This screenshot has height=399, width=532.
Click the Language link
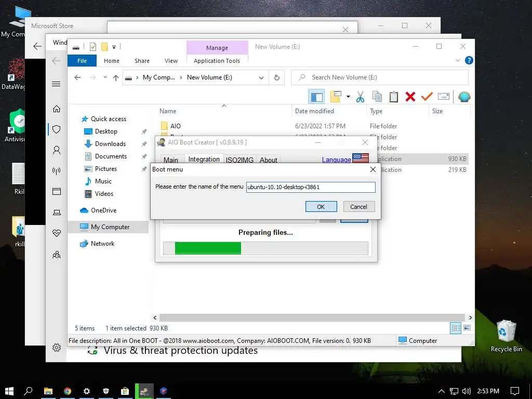pyautogui.click(x=336, y=159)
